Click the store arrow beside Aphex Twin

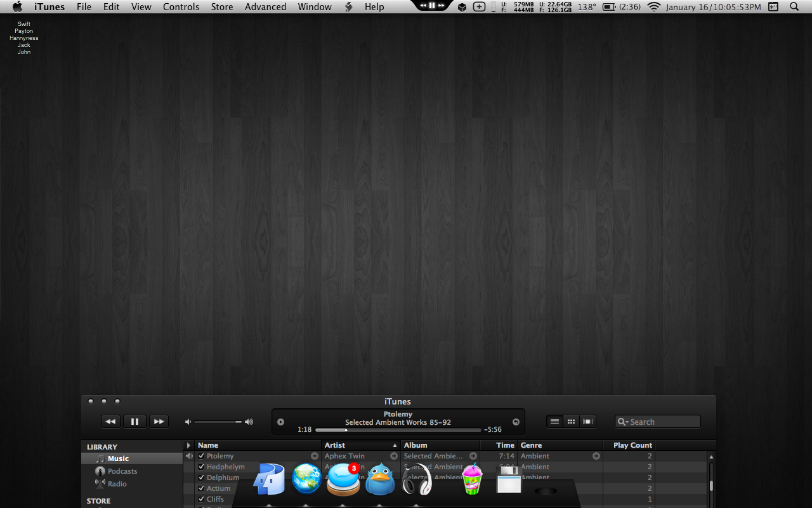(394, 456)
